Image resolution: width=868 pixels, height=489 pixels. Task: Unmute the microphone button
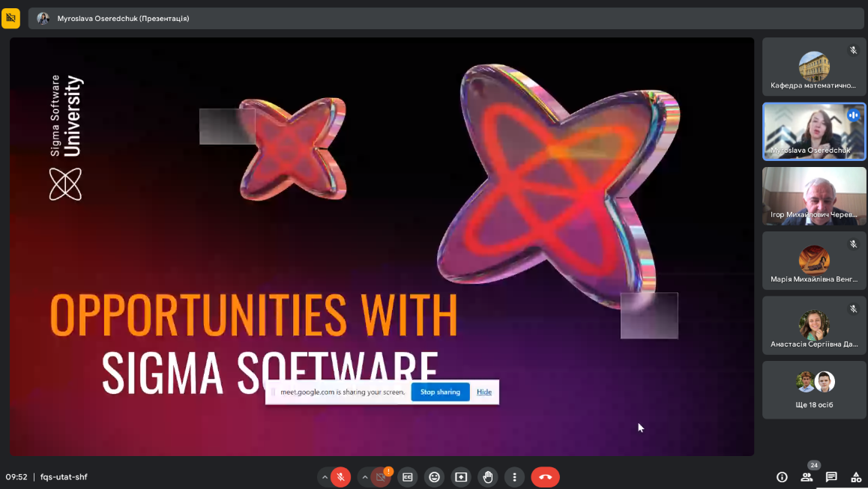[x=340, y=477]
